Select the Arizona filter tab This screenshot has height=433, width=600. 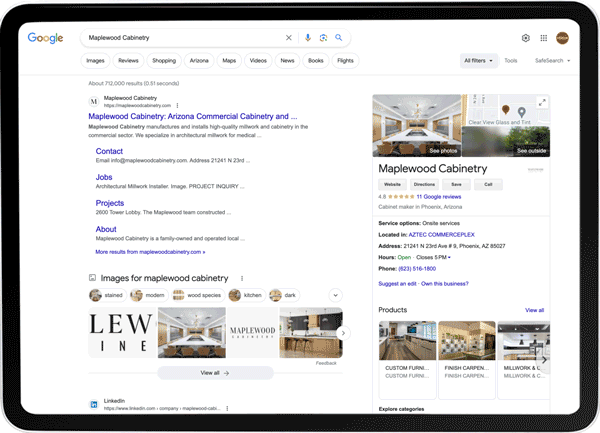click(199, 60)
